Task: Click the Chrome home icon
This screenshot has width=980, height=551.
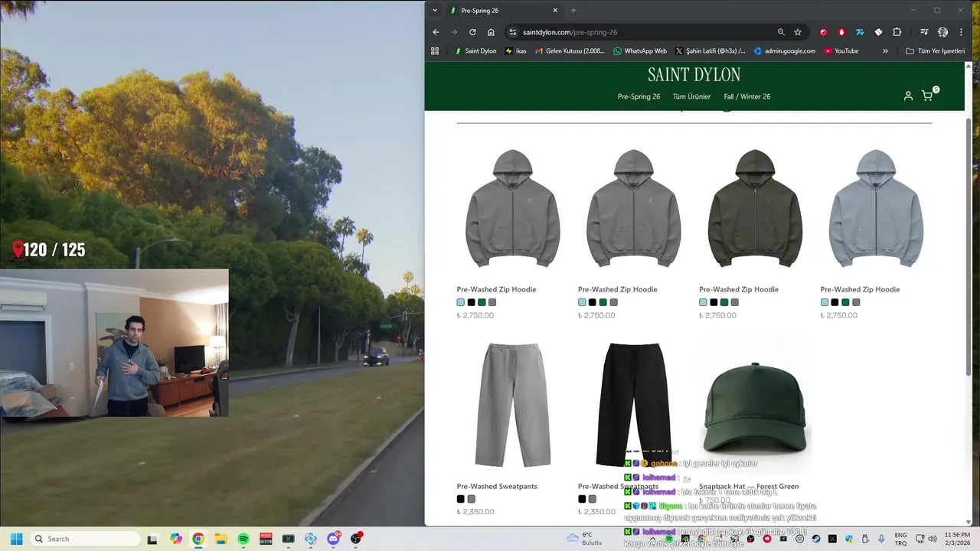Action: (x=491, y=32)
